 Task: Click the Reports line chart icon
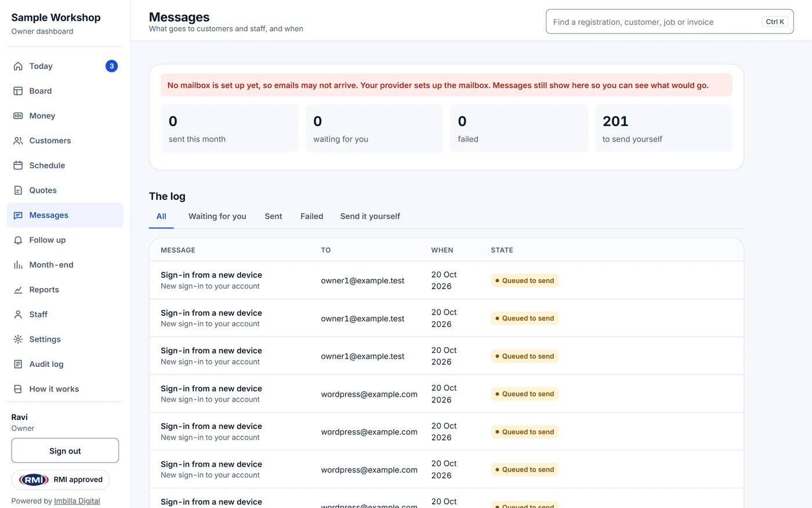coord(18,290)
